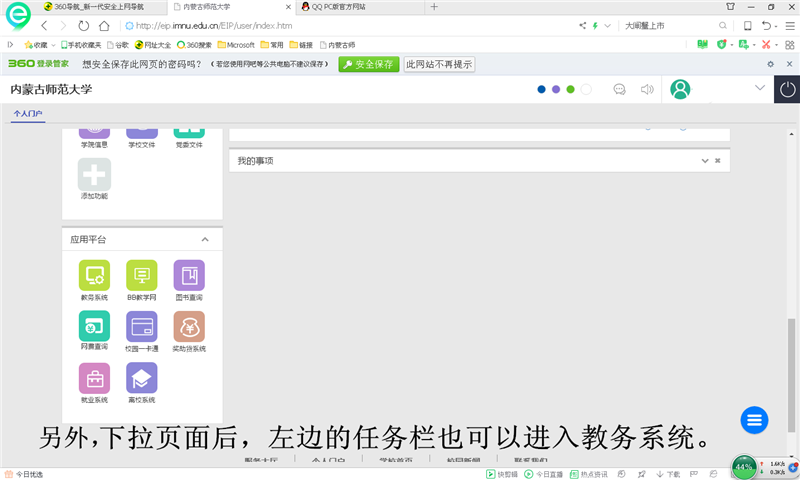Open the 奖助贷系统 icon
800x480 pixels.
coord(189,326)
